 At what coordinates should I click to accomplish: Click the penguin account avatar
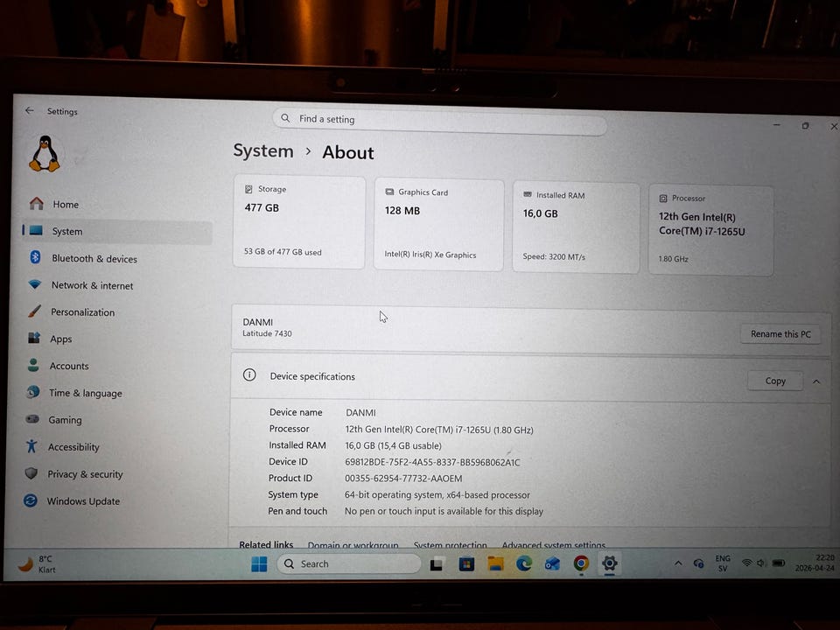[45, 154]
